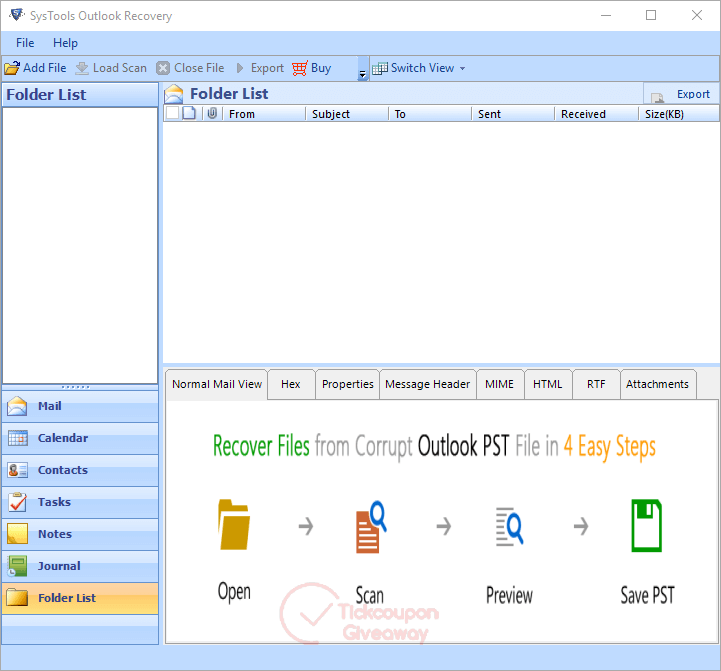
Task: Sort by the Subject column header
Action: (347, 114)
